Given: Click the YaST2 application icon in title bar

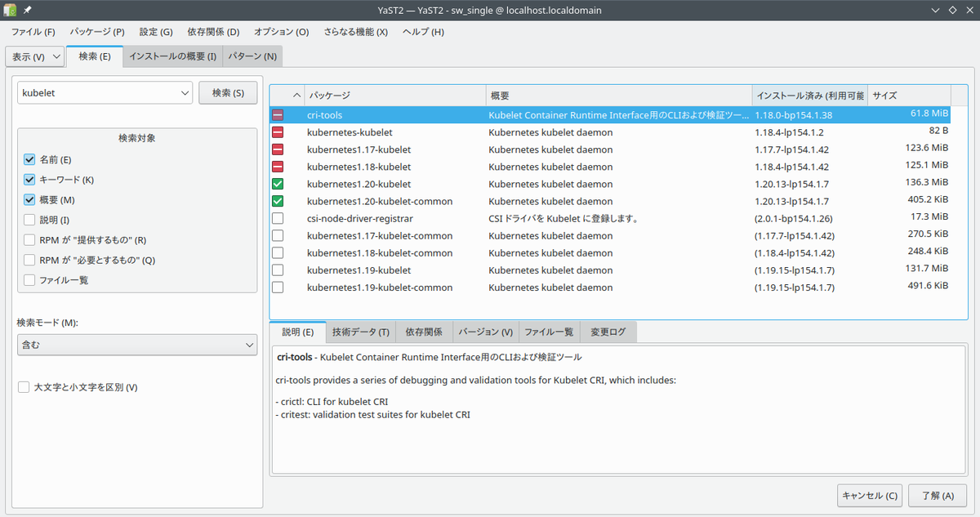Looking at the screenshot, I should [11, 10].
